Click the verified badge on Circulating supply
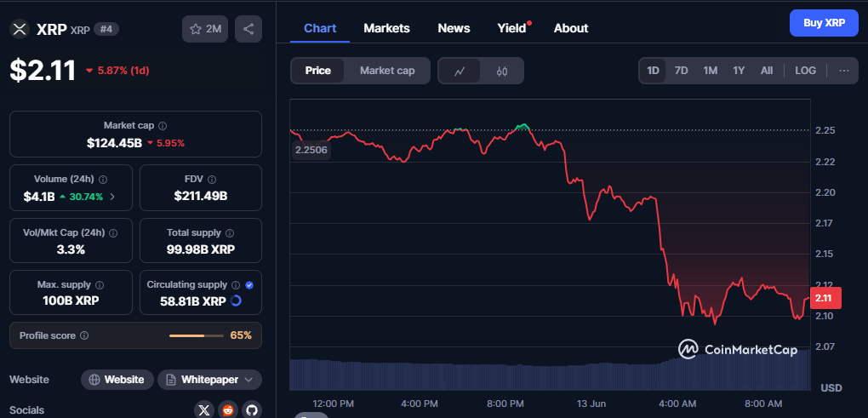This screenshot has height=418, width=868. tap(249, 285)
